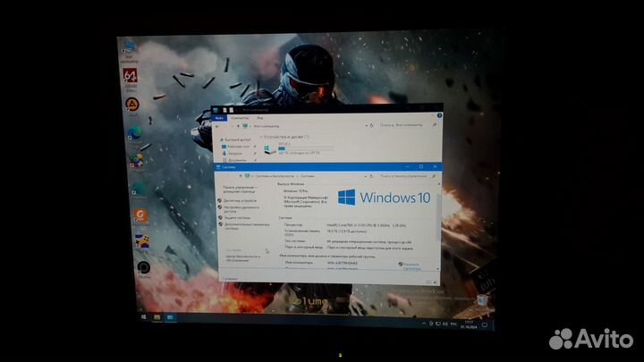This screenshot has width=644, height=362.
Task: Expand the Explorer address history dropdown
Action: tap(366, 126)
